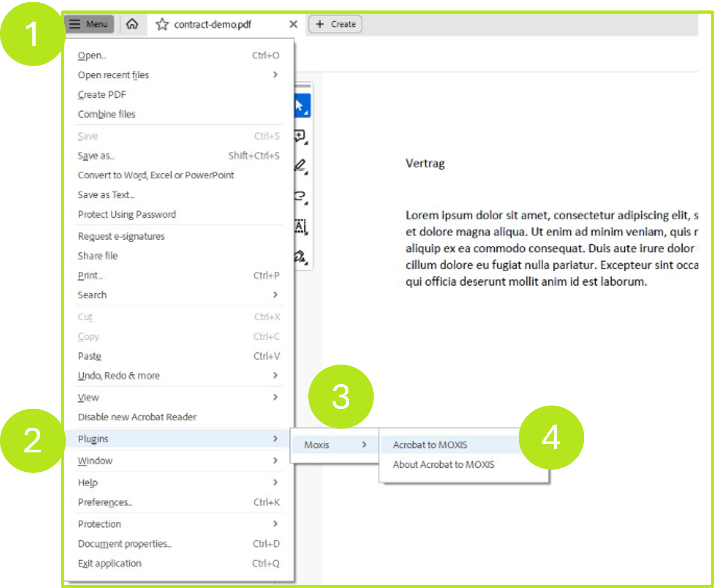Viewport: 714px width, 588px height.
Task: Star the contract-demo.pdf document
Action: click(x=162, y=25)
